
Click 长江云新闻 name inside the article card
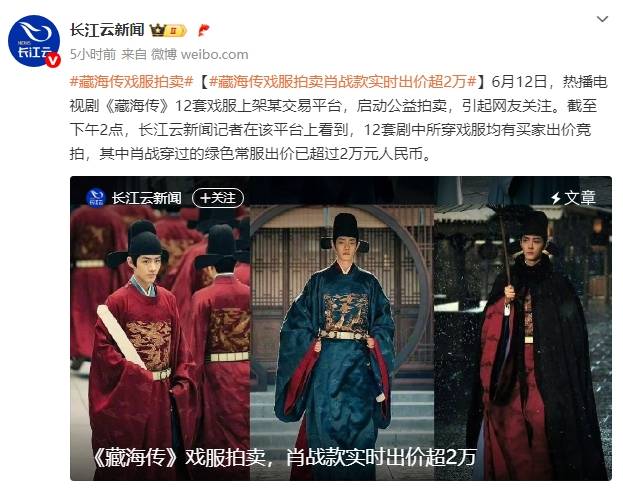[146, 198]
